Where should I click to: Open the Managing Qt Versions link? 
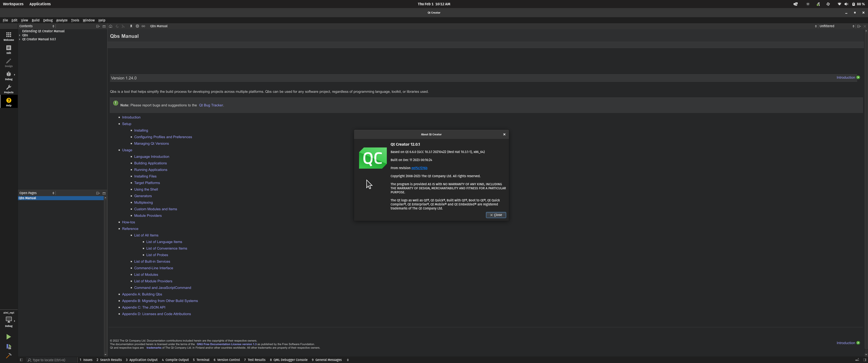[x=151, y=143]
